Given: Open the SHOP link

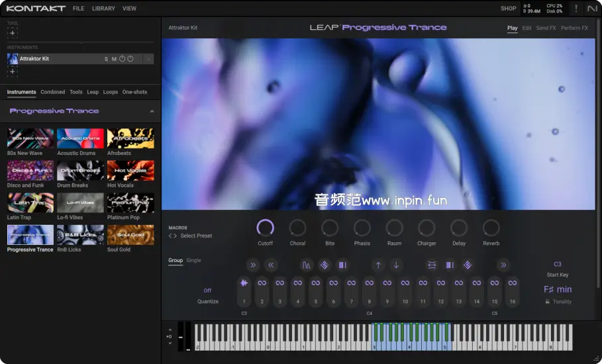Looking at the screenshot, I should coord(509,9).
